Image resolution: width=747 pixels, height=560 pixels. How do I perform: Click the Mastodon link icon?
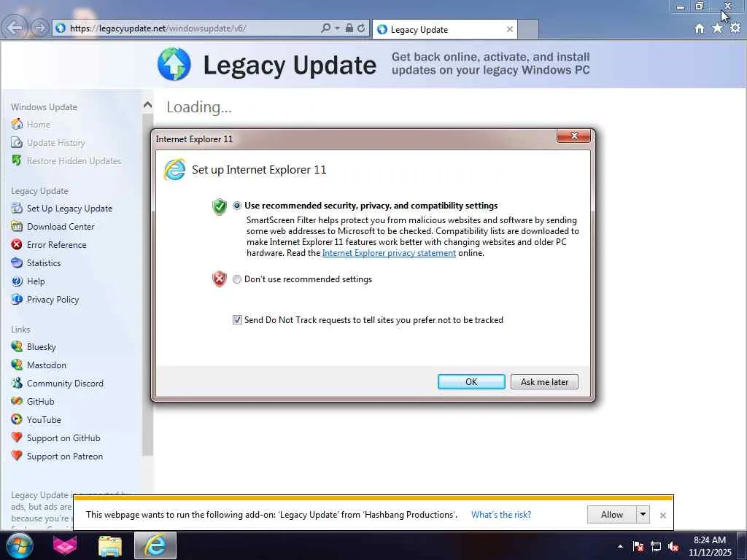click(17, 365)
